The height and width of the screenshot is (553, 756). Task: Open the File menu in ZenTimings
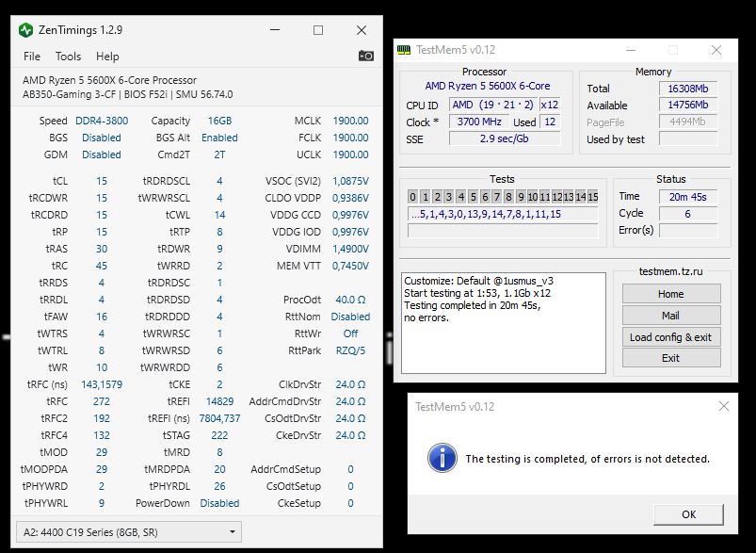32,57
